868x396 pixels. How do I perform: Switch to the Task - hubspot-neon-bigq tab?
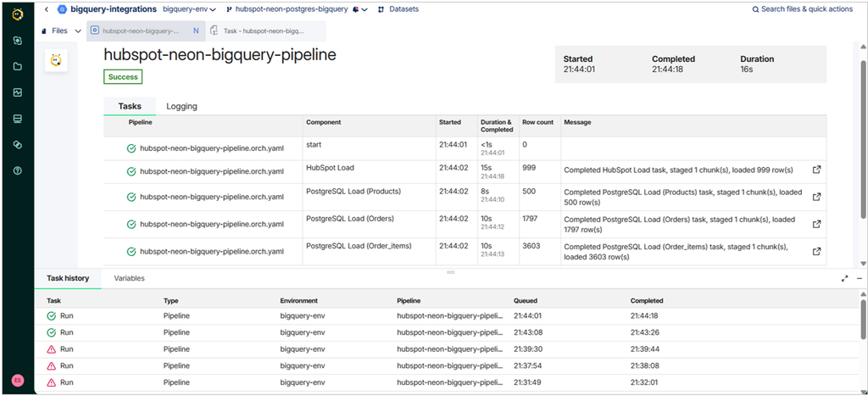tap(266, 31)
